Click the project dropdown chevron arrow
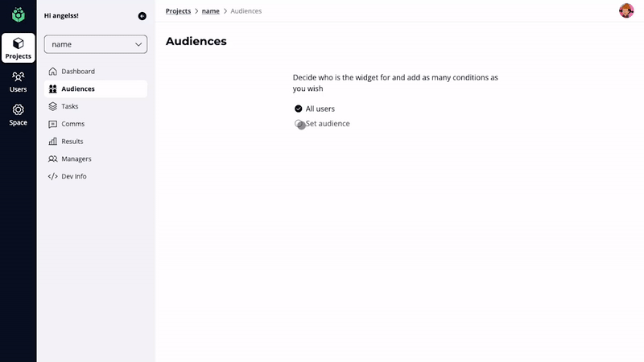644x362 pixels. coord(138,44)
